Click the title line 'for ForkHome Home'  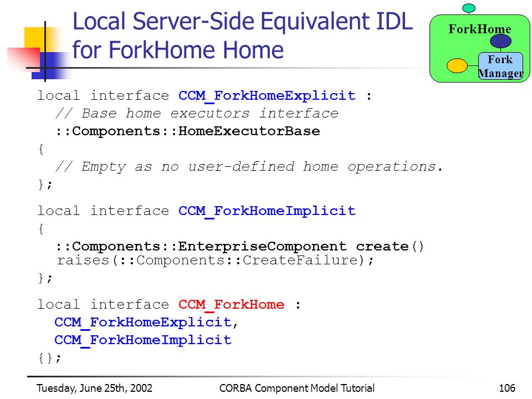pyautogui.click(x=178, y=50)
